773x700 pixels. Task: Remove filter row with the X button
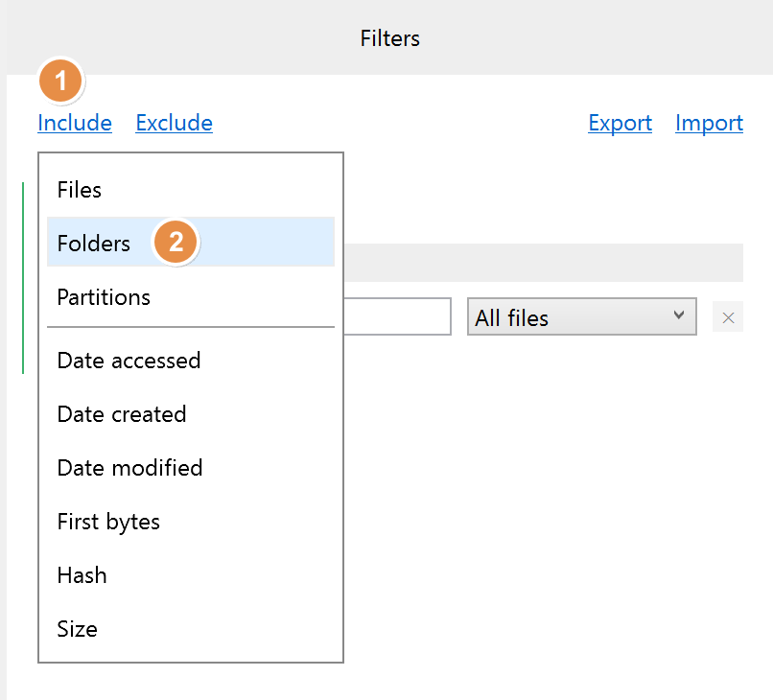728,317
